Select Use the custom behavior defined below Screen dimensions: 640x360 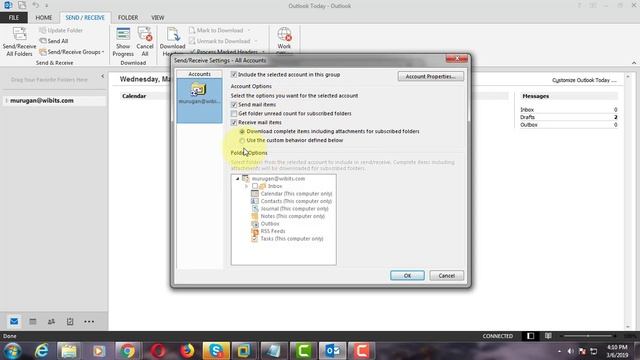tap(242, 140)
